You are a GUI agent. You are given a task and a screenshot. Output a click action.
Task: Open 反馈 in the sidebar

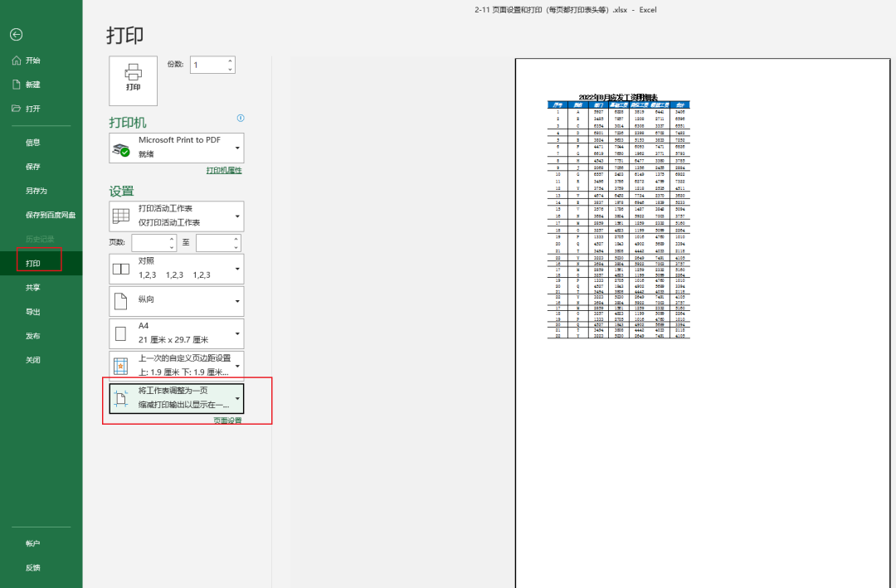pyautogui.click(x=33, y=567)
